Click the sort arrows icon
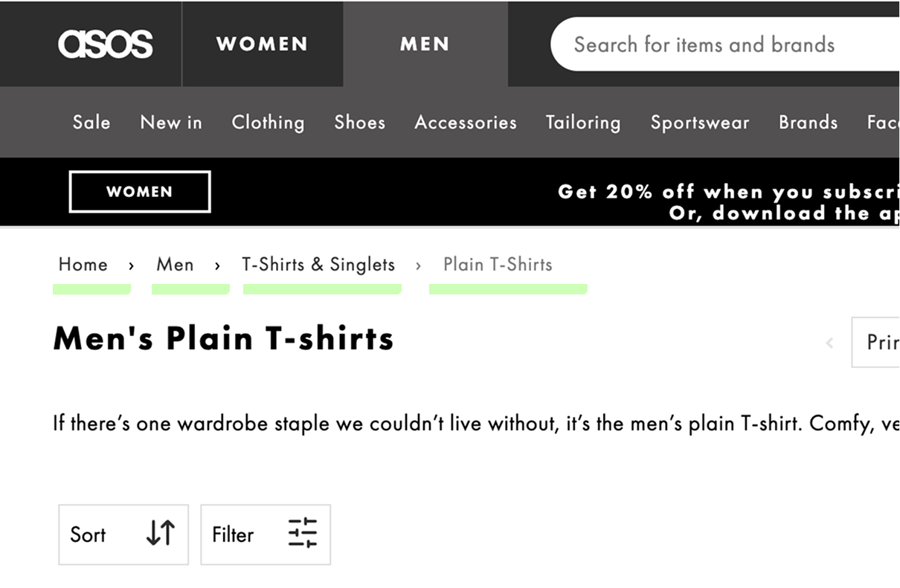Viewport: 900px width, 588px height. tap(160, 533)
